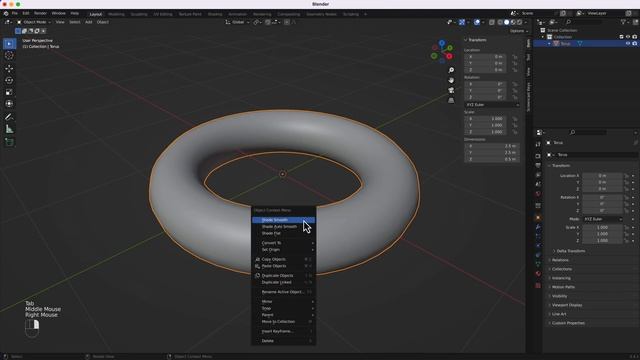Open Set Origin submenu
The width and height of the screenshot is (640, 360).
pyautogui.click(x=284, y=249)
